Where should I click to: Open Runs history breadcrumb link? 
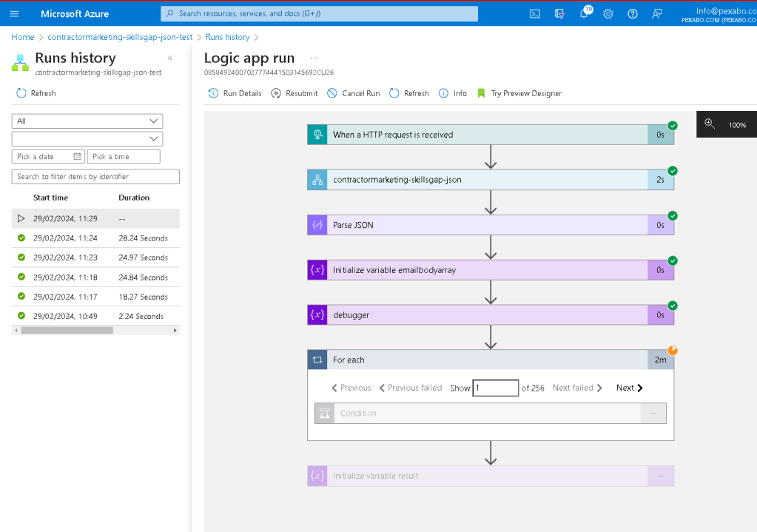227,37
